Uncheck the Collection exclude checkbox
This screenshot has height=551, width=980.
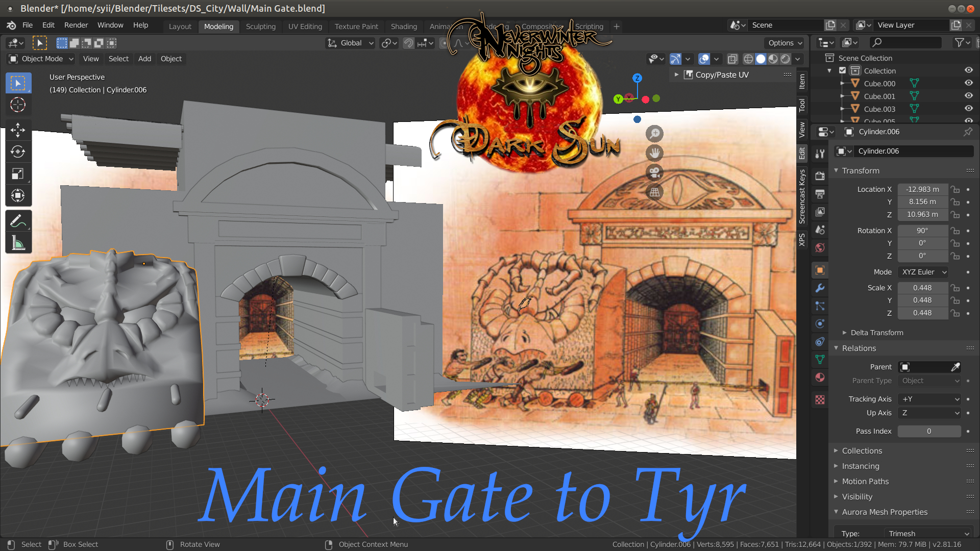click(843, 71)
